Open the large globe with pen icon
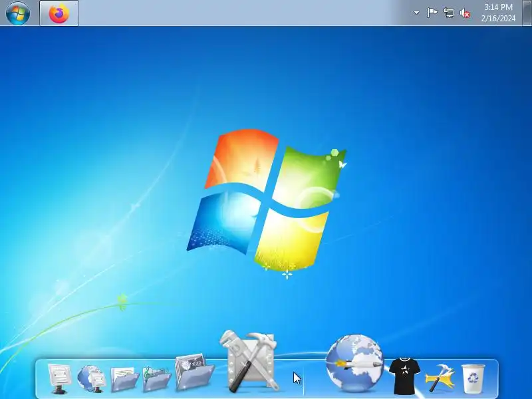 click(354, 363)
